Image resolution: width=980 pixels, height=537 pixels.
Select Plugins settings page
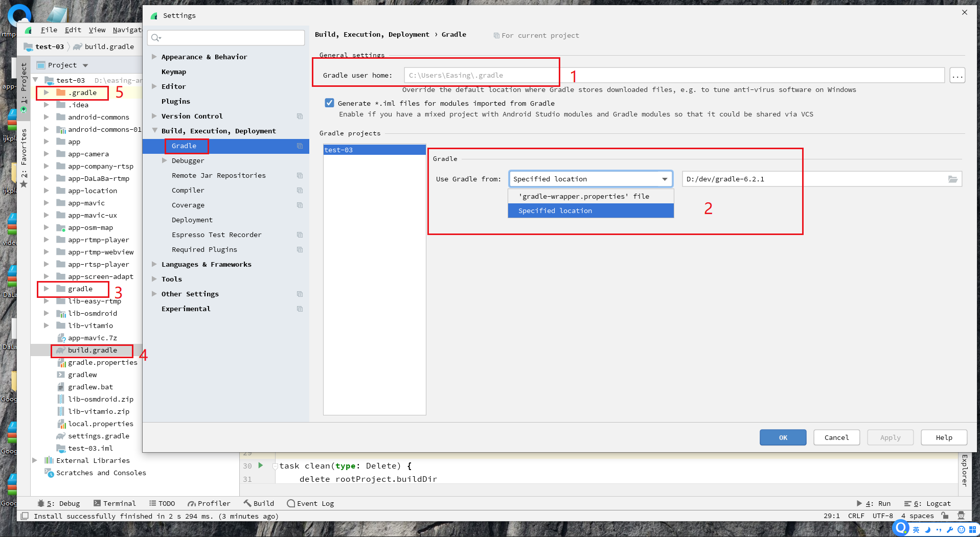click(176, 102)
